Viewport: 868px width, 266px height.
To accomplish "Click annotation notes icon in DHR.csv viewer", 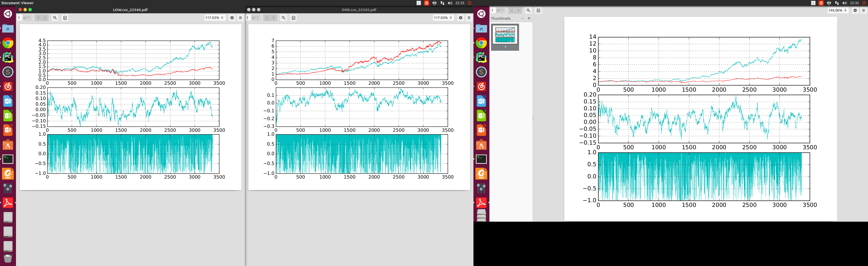I will [x=293, y=18].
